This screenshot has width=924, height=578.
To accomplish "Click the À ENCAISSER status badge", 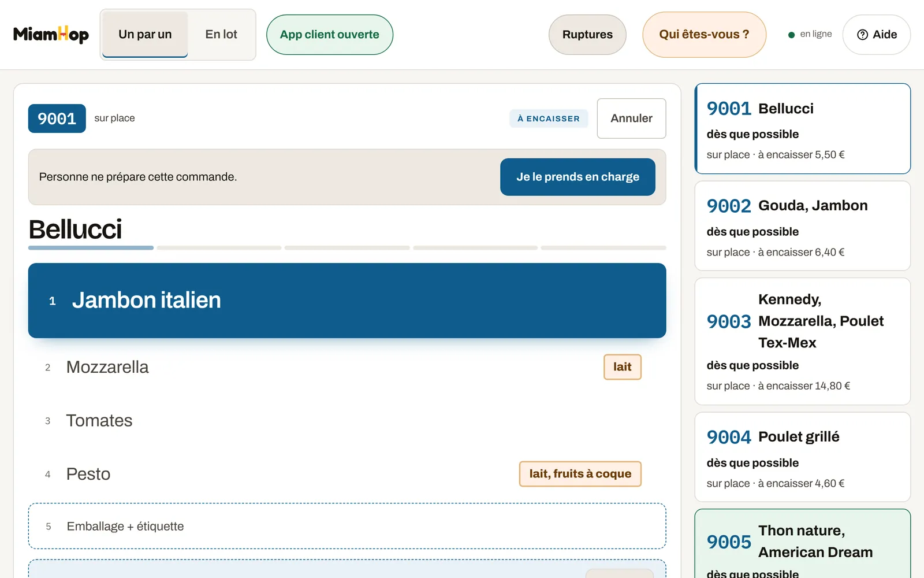I will click(549, 118).
